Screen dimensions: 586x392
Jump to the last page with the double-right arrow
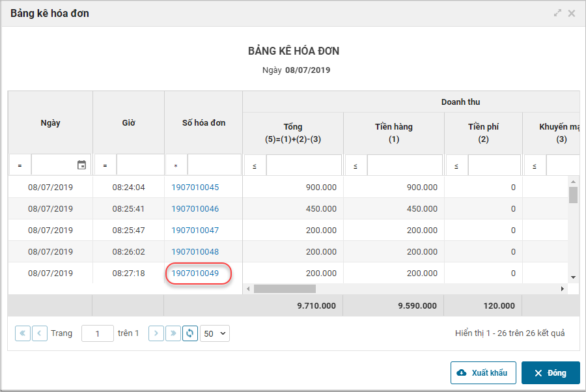[173, 333]
